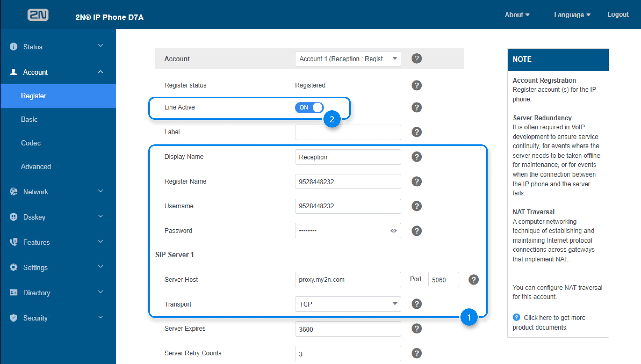Screen dimensions: 641x364
Task: Open help icon next to Display Name
Action: (x=416, y=157)
